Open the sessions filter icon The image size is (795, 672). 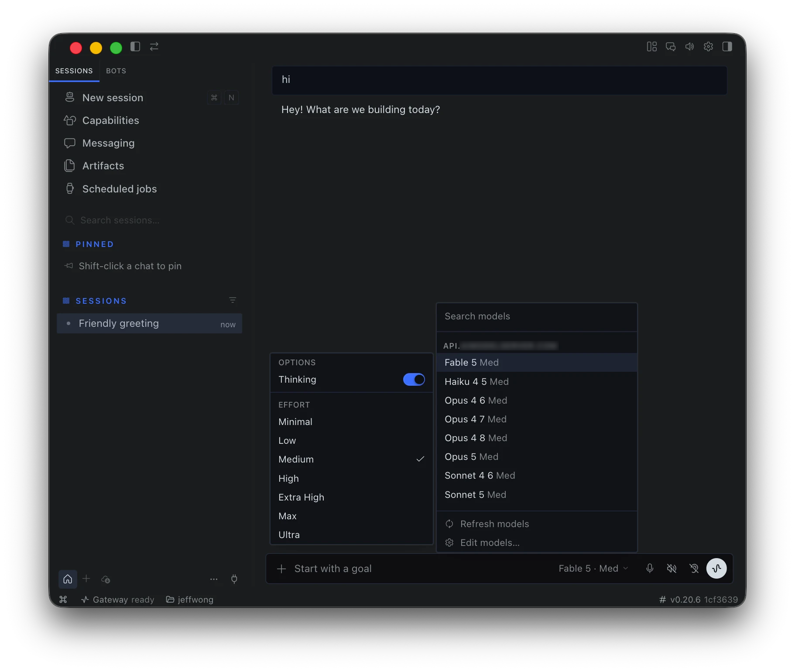tap(233, 300)
